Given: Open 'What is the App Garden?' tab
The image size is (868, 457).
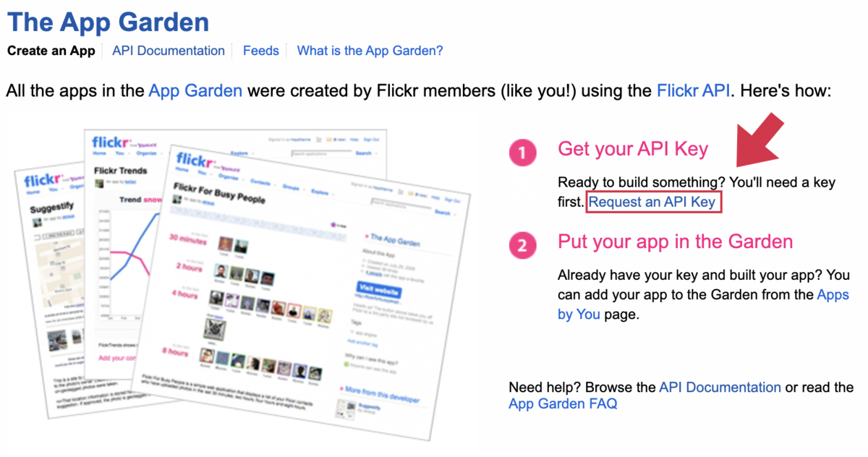Looking at the screenshot, I should (x=370, y=51).
